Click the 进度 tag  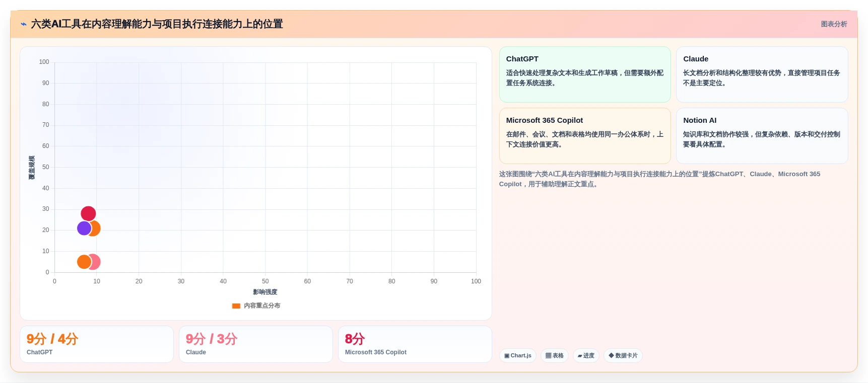tap(586, 355)
